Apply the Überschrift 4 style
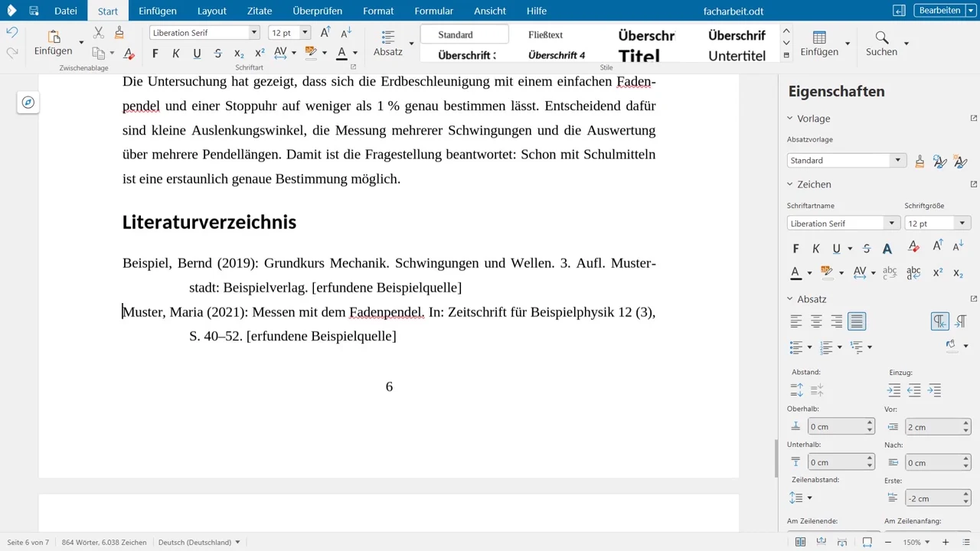 pyautogui.click(x=557, y=55)
